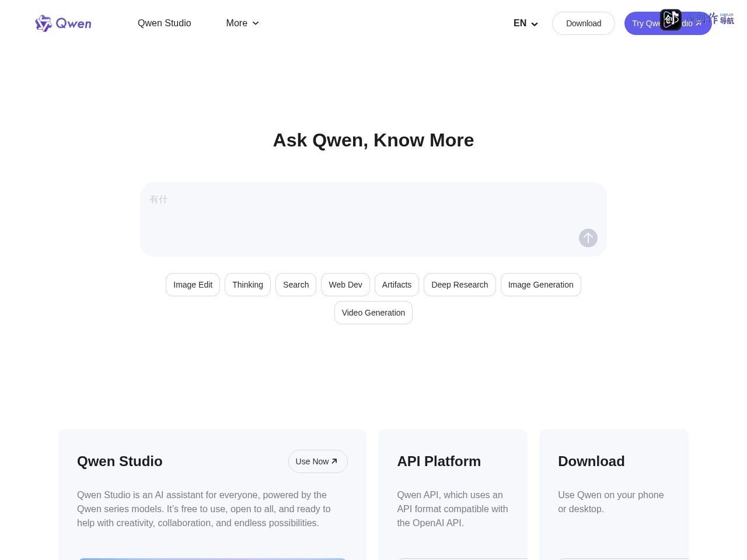Focus the Ask Qwen prompt input box
Image resolution: width=747 pixels, height=560 pixels.
pyautogui.click(x=373, y=219)
